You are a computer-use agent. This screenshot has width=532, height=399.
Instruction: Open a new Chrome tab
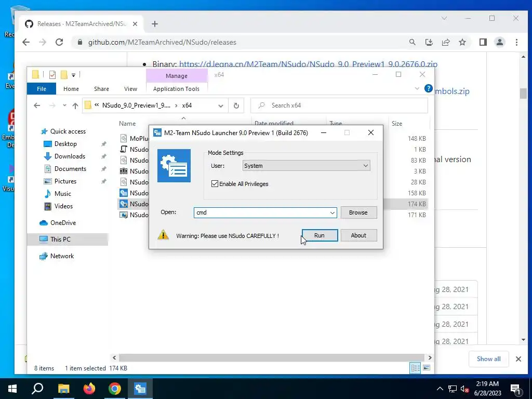[155, 24]
